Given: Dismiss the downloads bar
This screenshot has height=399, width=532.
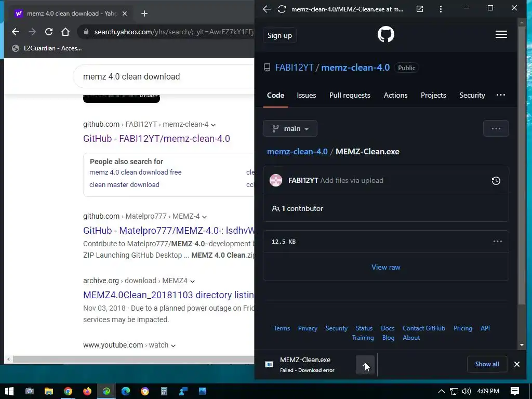Looking at the screenshot, I should click(x=517, y=364).
